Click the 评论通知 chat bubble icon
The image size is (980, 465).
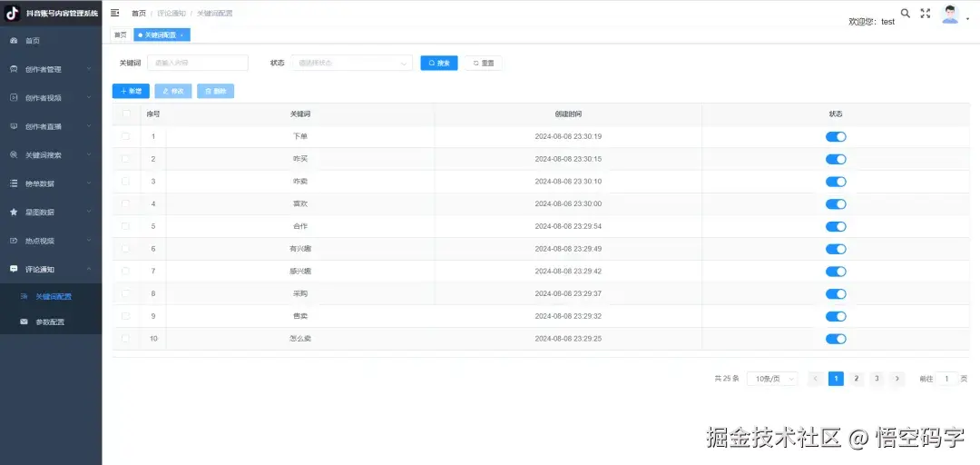[14, 269]
